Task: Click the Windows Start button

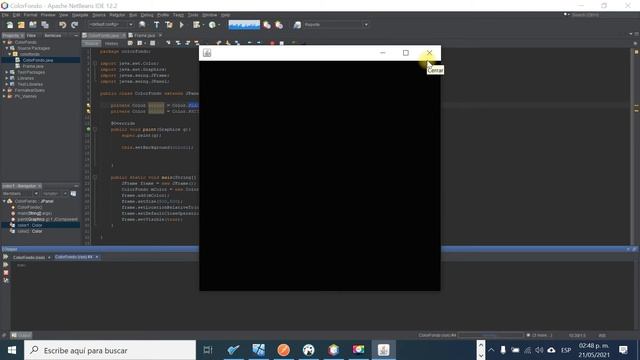Action: [x=12, y=350]
